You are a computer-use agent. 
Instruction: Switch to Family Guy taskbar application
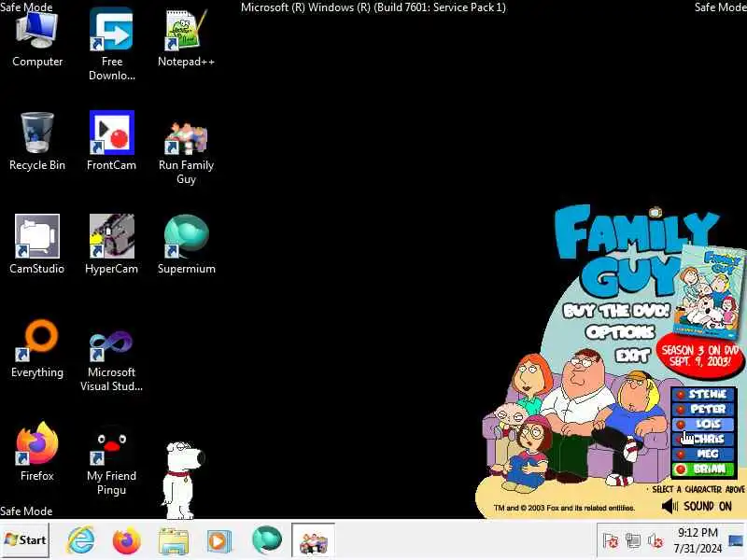[x=313, y=540]
